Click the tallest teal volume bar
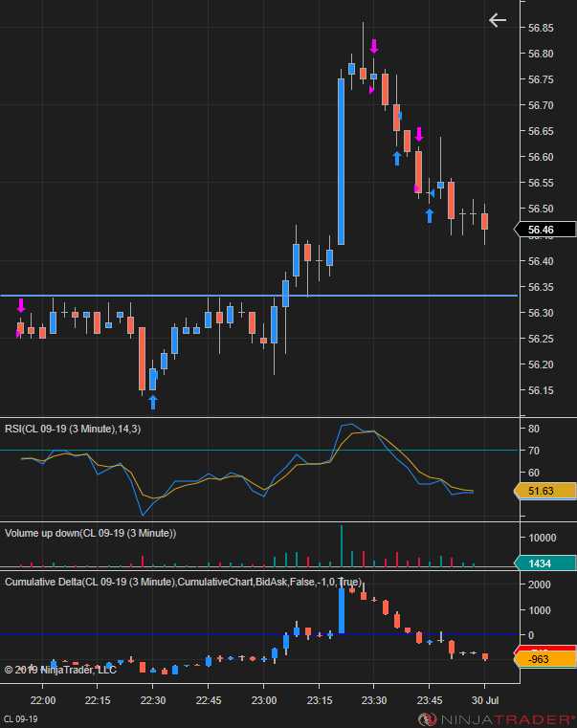This screenshot has width=577, height=728. [x=342, y=546]
